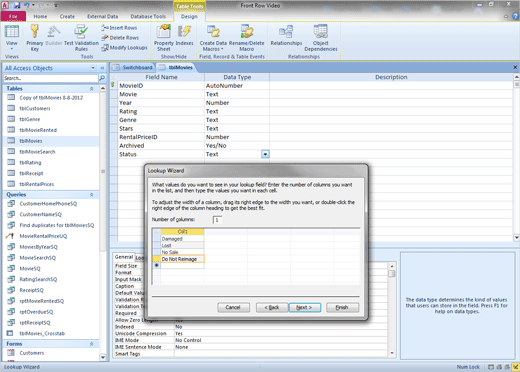The image size is (520, 372).
Task: Collapse navigation pane shutter button
Action: click(102, 68)
